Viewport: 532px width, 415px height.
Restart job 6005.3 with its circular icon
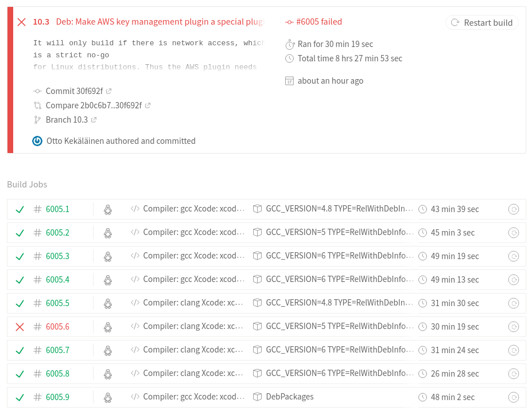(x=514, y=256)
